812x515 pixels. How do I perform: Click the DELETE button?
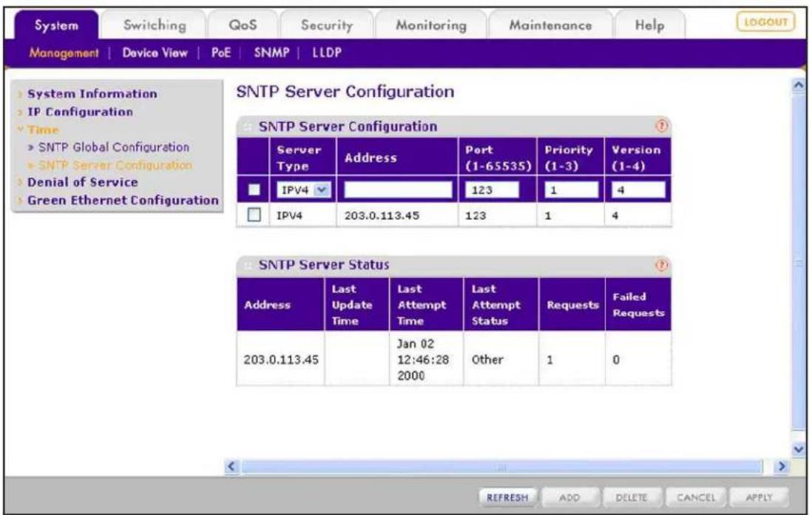tap(632, 497)
